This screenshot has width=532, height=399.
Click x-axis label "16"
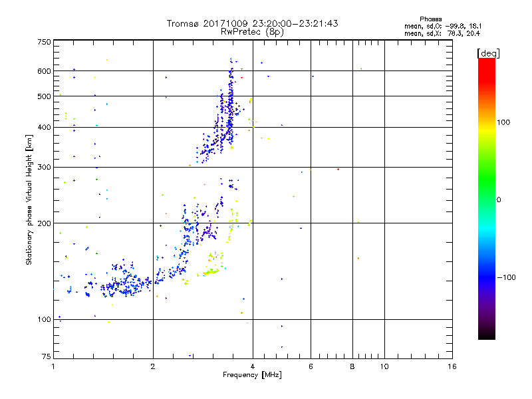click(452, 366)
